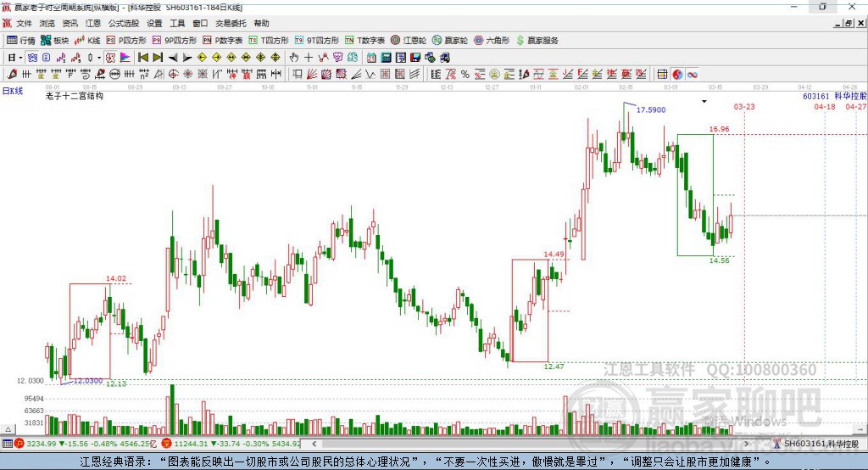Screen dimensions: 868x470
Task: Select the circled crosshair target tool
Action: (173, 75)
